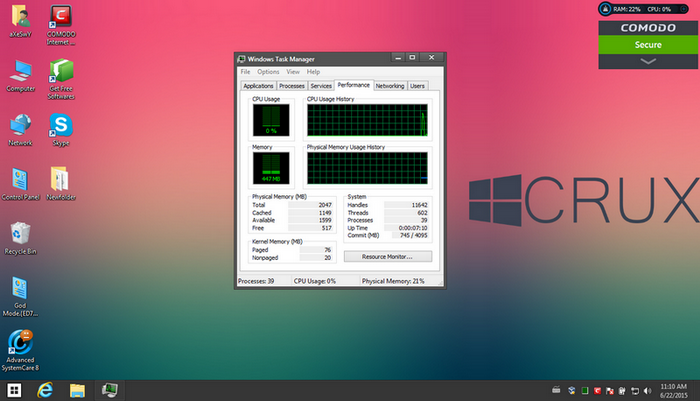Screen dimensions: 700x401
Task: Switch to the Applications tab
Action: 258,86
